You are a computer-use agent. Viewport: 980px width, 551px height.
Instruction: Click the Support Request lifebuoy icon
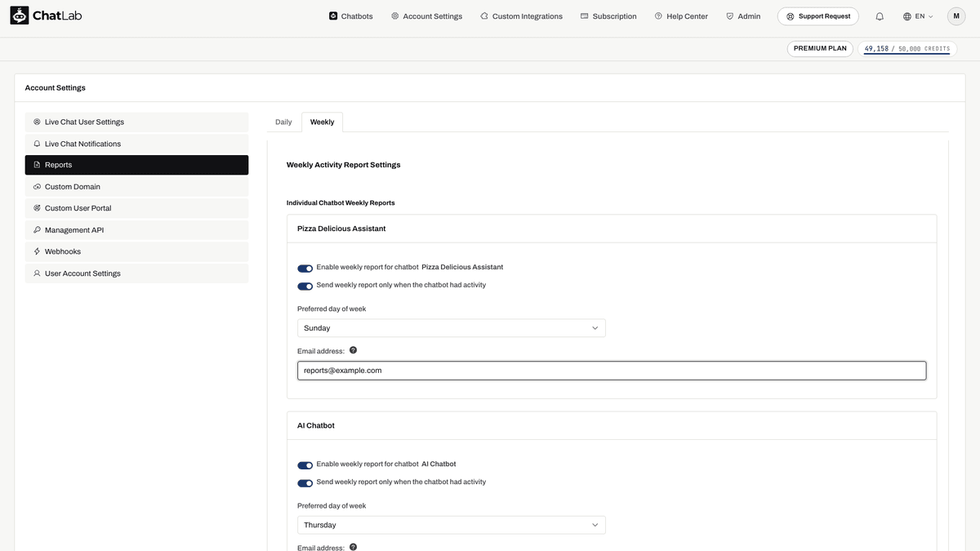790,16
